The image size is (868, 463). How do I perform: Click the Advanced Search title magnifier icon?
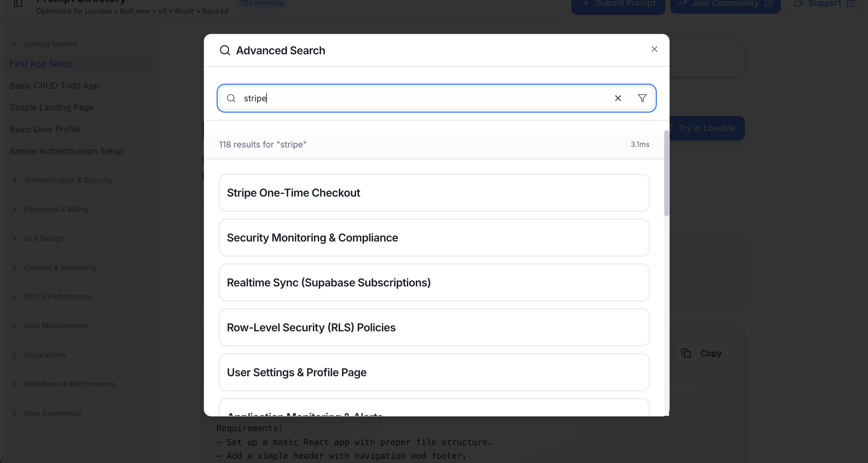(x=225, y=51)
